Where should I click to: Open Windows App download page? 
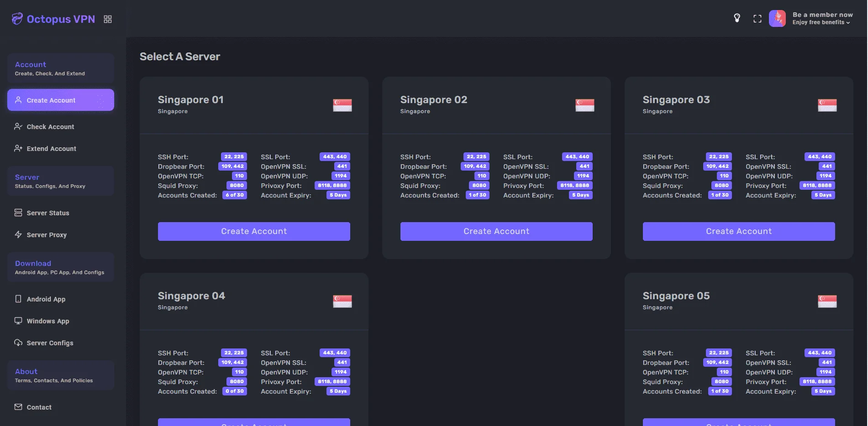(61, 321)
